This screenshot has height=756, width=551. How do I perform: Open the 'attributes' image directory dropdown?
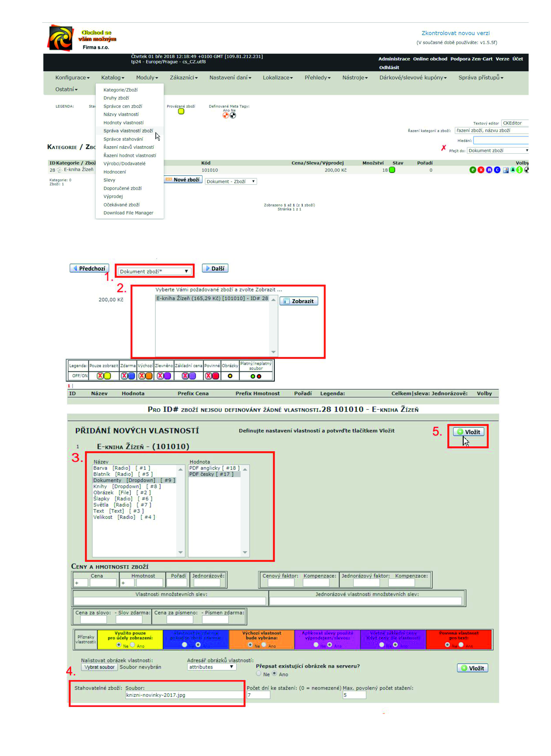tap(211, 667)
